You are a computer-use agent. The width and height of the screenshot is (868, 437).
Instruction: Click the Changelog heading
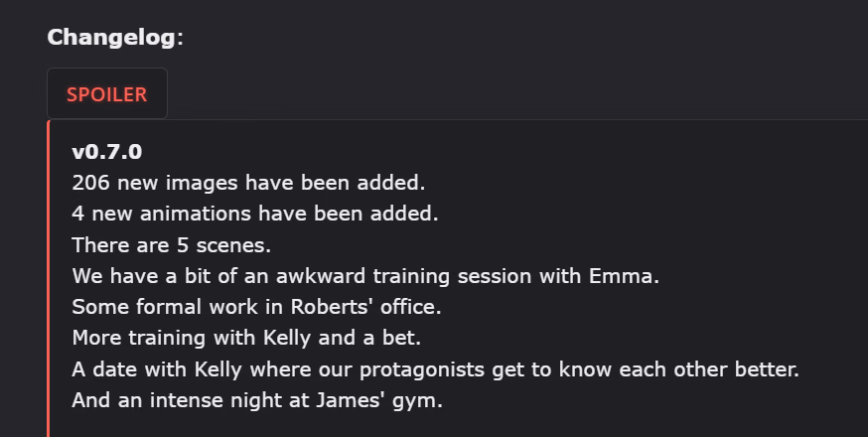click(x=115, y=38)
